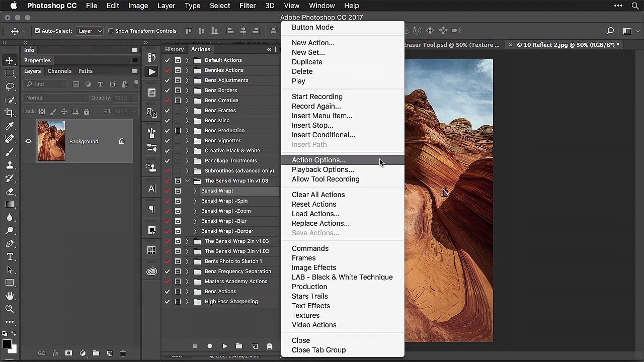The width and height of the screenshot is (644, 362).
Task: Open the blend mode Normal dropdown
Action: [56, 98]
